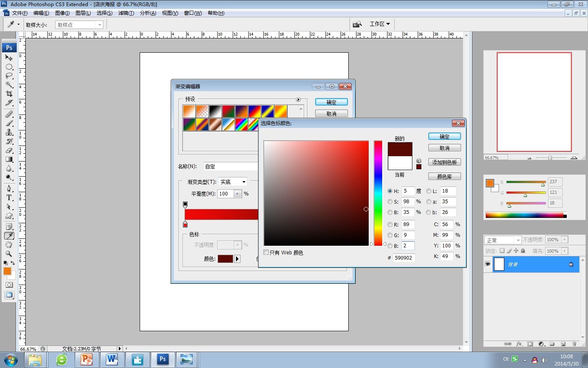Click 取消 in the color picker dialog
The image size is (588, 368).
[444, 148]
